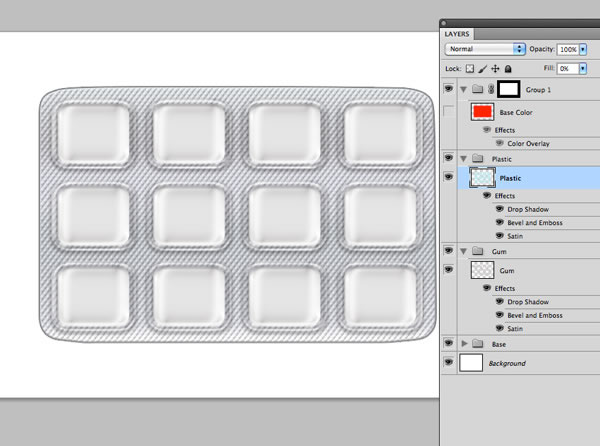Collapse the Group 1 folder
The height and width of the screenshot is (446, 600).
point(463,90)
